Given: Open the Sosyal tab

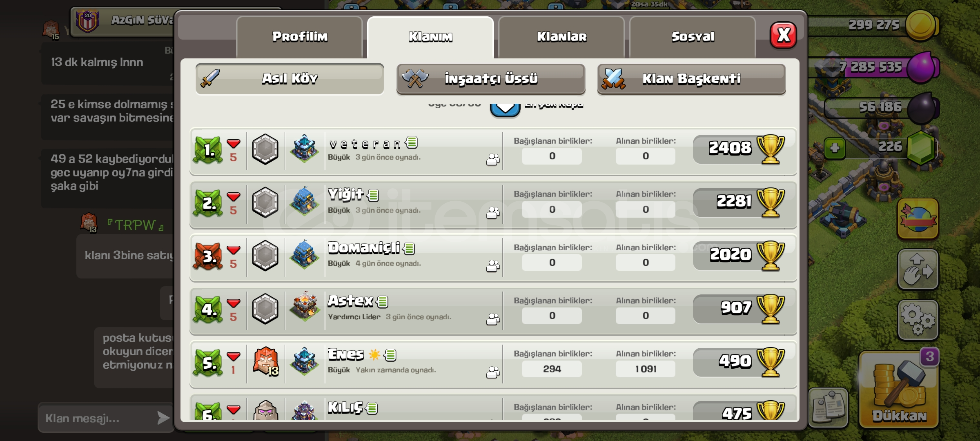Looking at the screenshot, I should (x=693, y=37).
